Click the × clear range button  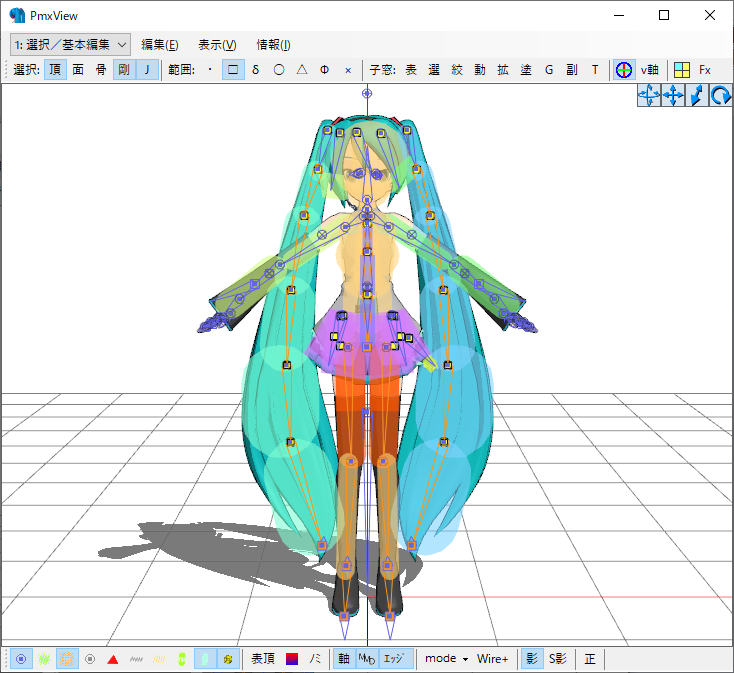point(348,70)
